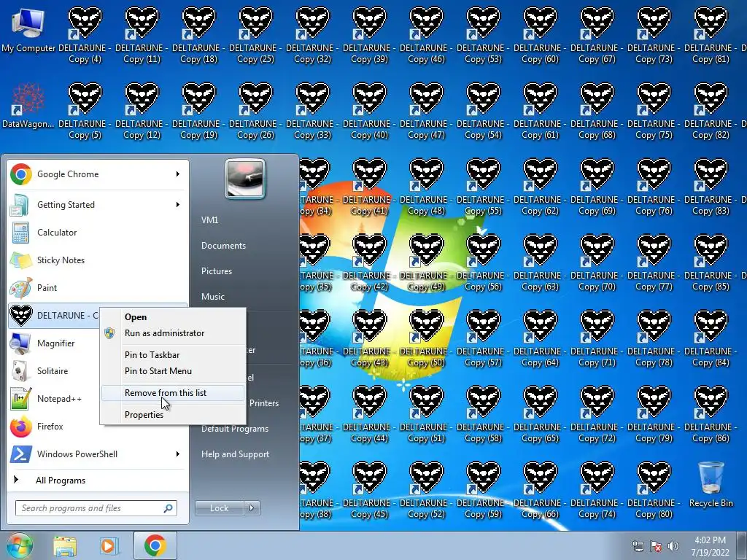Select DELTARUNE - Copy (4) desktop shortcut
Image resolution: width=747 pixels, height=560 pixels.
tap(85, 36)
